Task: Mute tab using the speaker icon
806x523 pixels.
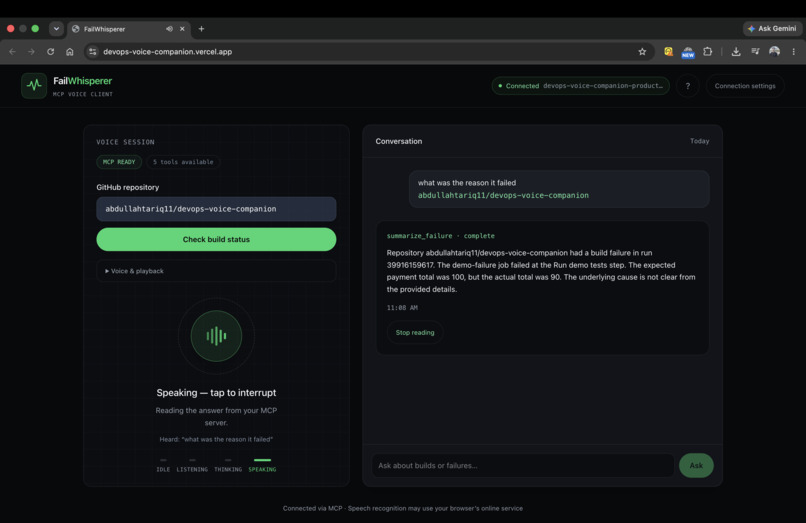Action: tap(169, 29)
